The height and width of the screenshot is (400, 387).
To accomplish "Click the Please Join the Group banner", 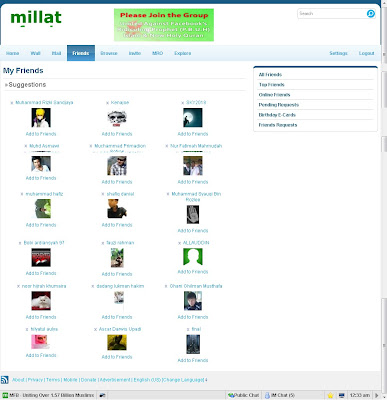I will tap(164, 25).
